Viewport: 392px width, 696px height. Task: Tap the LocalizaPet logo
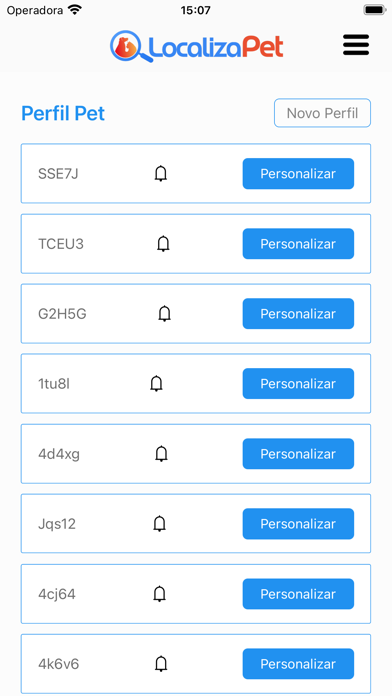click(x=197, y=46)
